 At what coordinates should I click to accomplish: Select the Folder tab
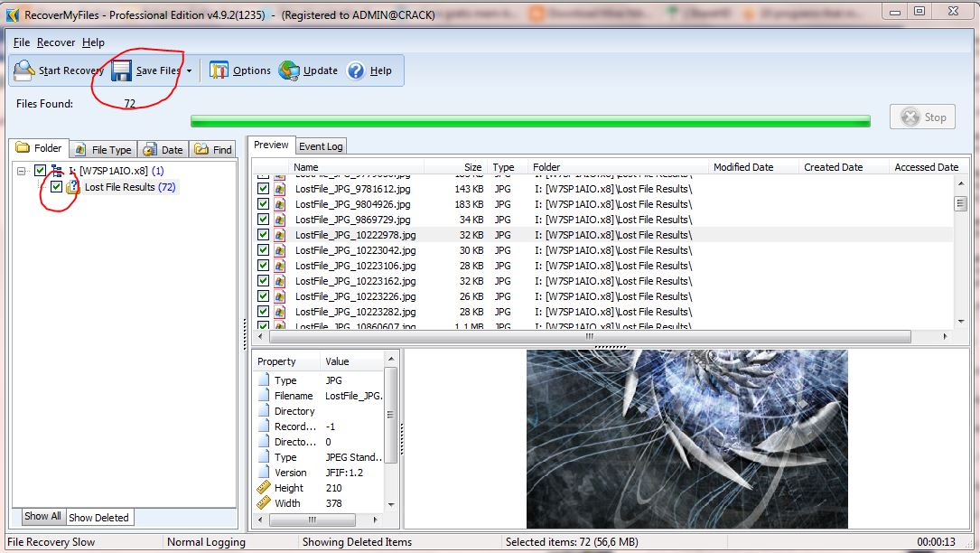pos(40,148)
